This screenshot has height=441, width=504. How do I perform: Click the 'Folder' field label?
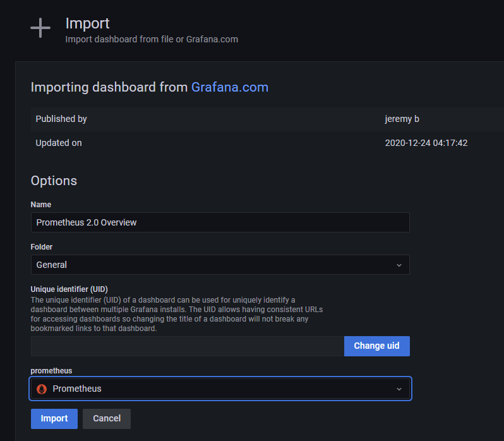tap(42, 247)
